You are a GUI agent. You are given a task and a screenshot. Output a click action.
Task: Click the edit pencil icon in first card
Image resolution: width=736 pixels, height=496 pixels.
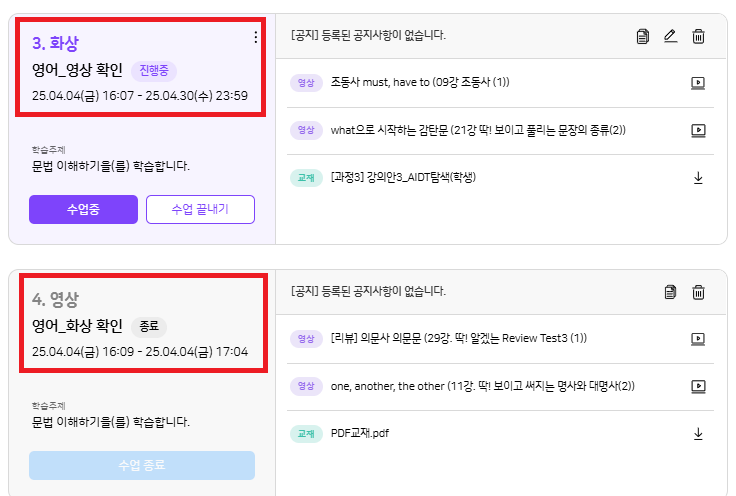click(x=670, y=36)
